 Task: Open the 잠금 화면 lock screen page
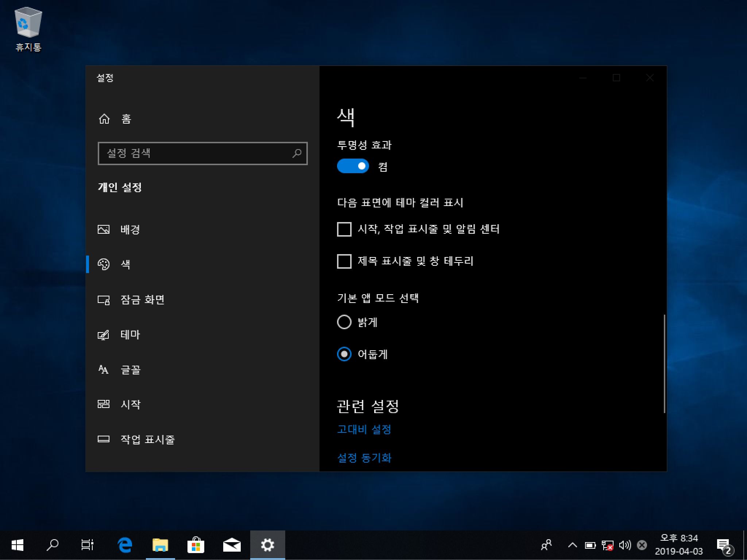(142, 300)
